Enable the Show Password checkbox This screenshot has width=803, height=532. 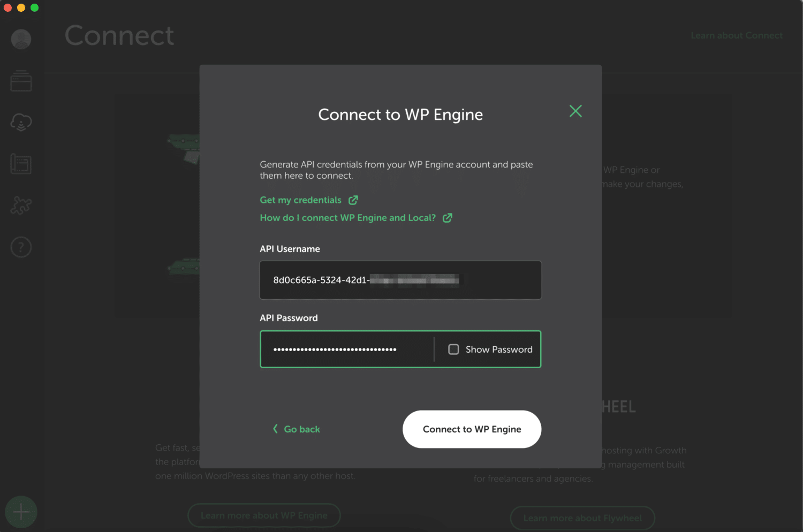(x=453, y=349)
